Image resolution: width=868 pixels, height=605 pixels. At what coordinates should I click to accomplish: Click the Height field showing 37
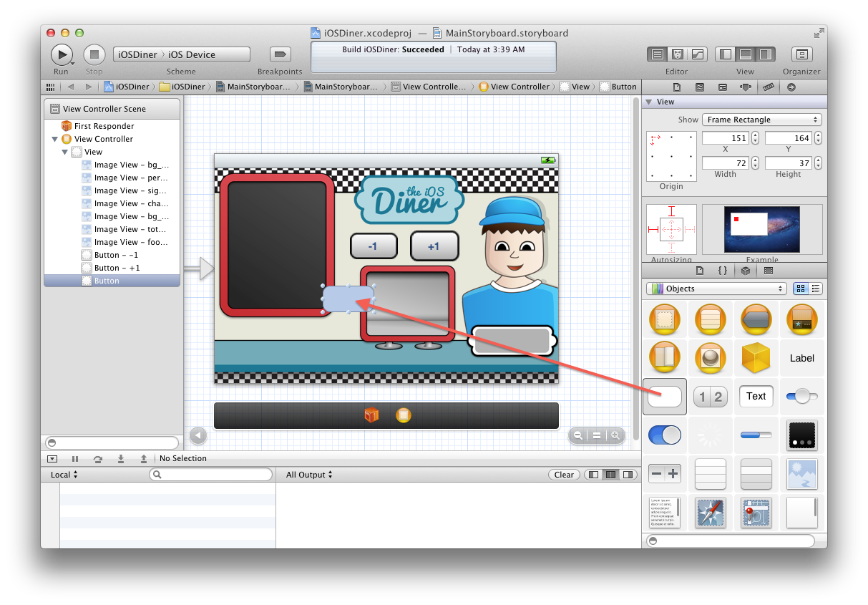click(789, 163)
